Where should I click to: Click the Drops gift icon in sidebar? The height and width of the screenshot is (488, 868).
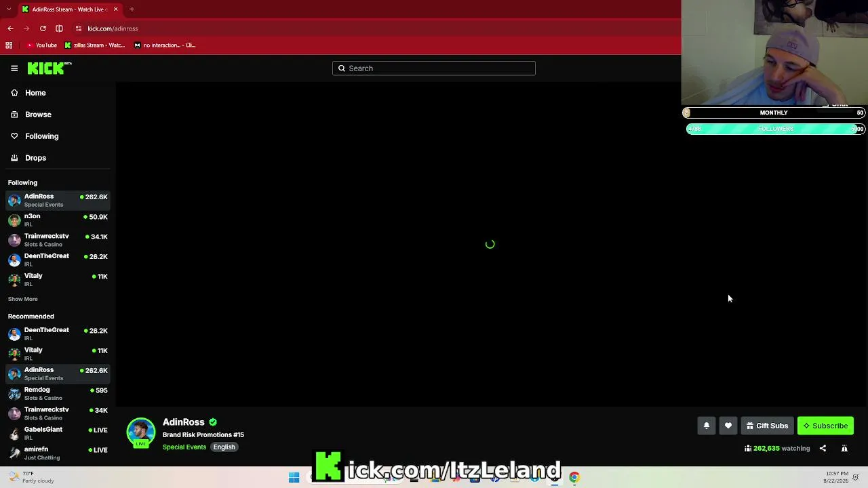click(x=14, y=158)
